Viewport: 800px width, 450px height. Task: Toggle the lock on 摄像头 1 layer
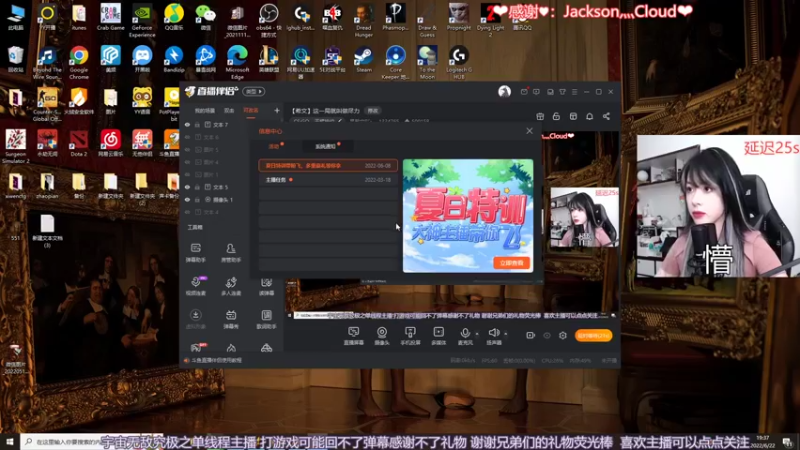coord(197,199)
